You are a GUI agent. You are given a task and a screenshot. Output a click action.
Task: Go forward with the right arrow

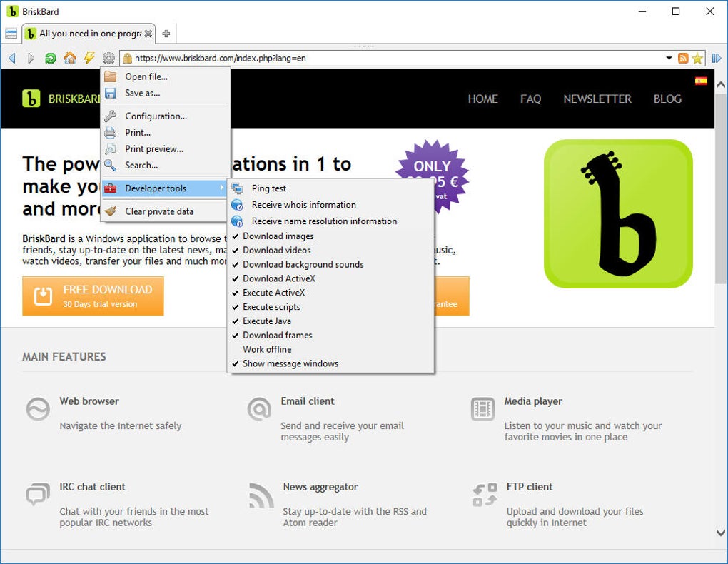tap(31, 58)
